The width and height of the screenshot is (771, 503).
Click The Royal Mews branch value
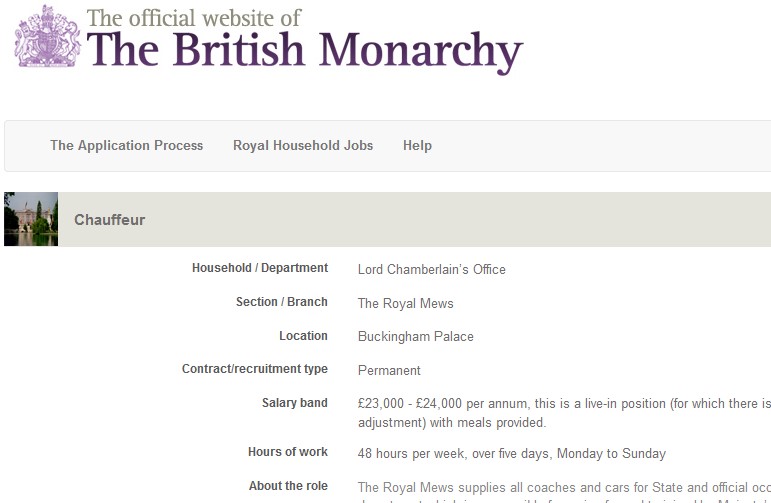(x=405, y=303)
